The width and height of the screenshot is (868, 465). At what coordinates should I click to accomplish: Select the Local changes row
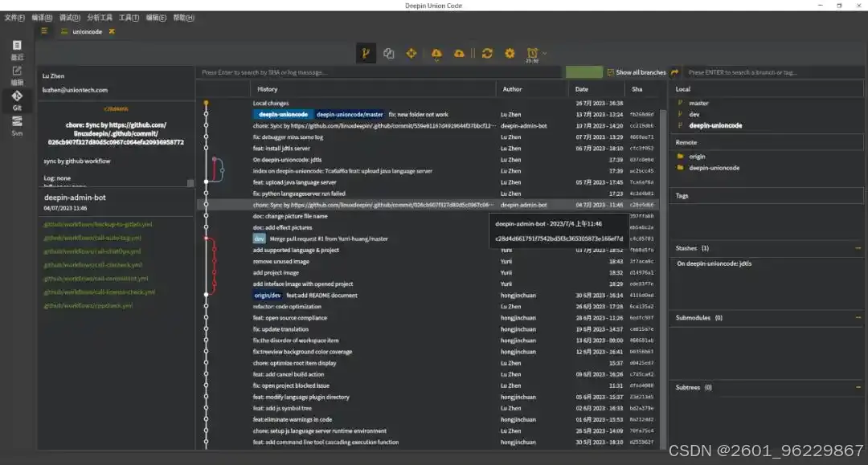click(x=429, y=104)
